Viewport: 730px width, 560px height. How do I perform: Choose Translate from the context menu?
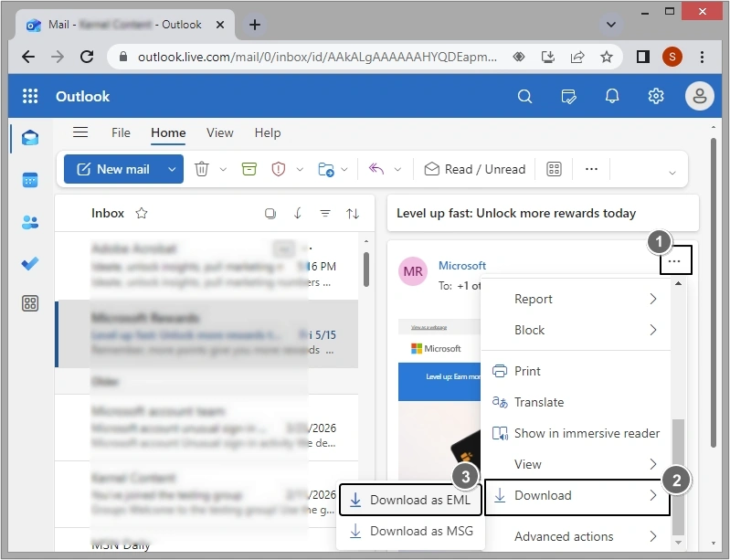tap(576, 402)
